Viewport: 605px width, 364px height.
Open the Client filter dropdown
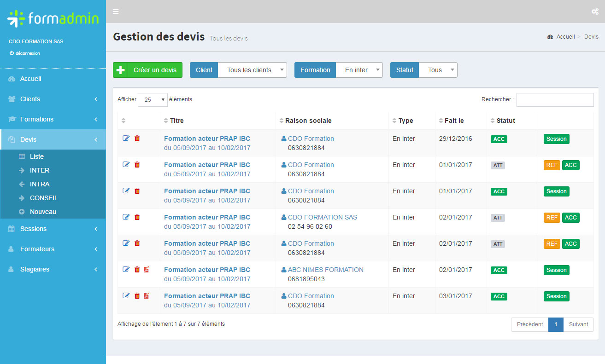[252, 70]
